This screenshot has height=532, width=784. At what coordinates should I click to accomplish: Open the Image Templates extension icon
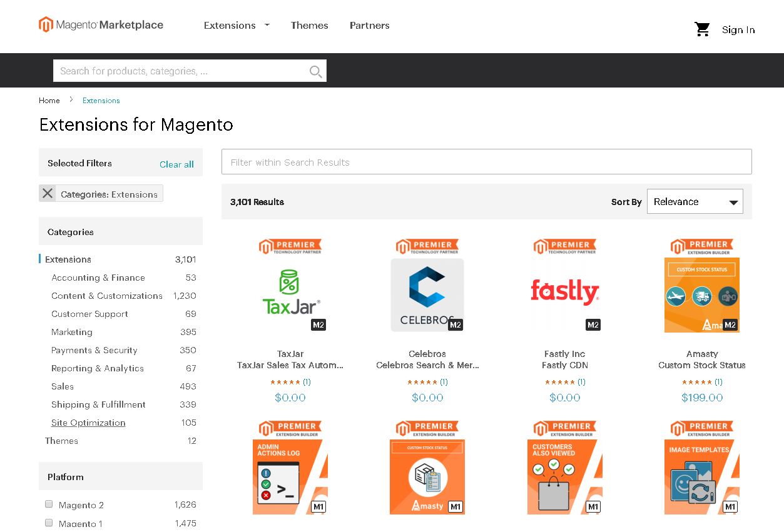[x=701, y=476]
